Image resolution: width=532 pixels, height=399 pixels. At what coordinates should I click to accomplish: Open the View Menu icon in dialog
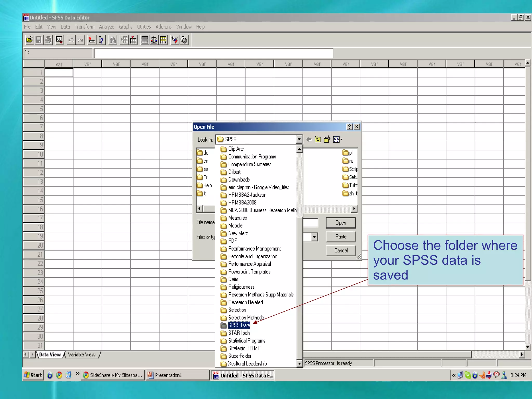coord(338,139)
